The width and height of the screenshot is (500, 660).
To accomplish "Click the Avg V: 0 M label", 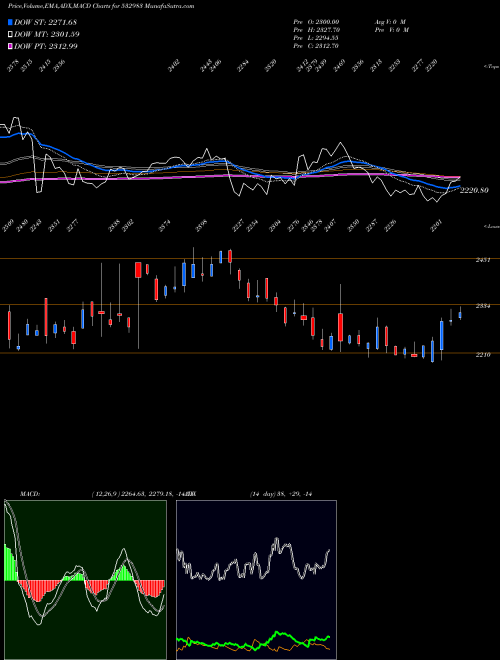I will point(389,22).
